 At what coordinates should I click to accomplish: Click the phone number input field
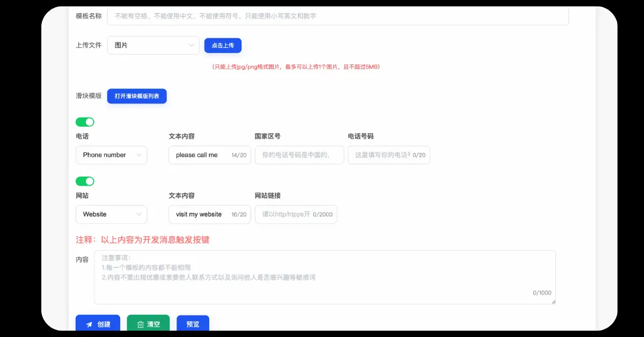[389, 155]
